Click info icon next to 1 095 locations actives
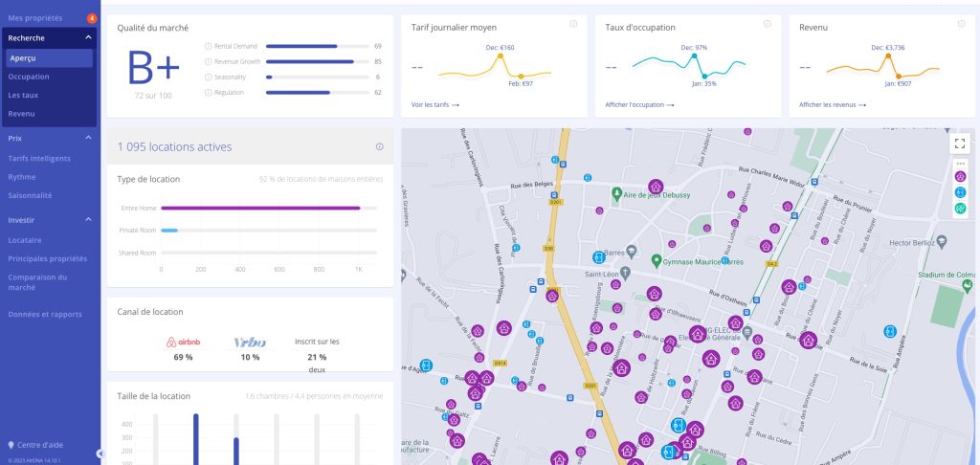Screen dimensions: 980x465 [x=379, y=146]
